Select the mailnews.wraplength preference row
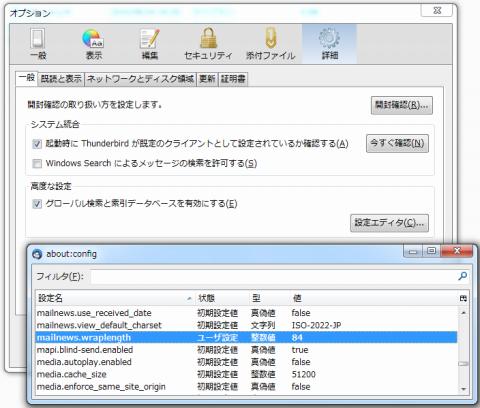The height and width of the screenshot is (408, 480). tap(246, 337)
